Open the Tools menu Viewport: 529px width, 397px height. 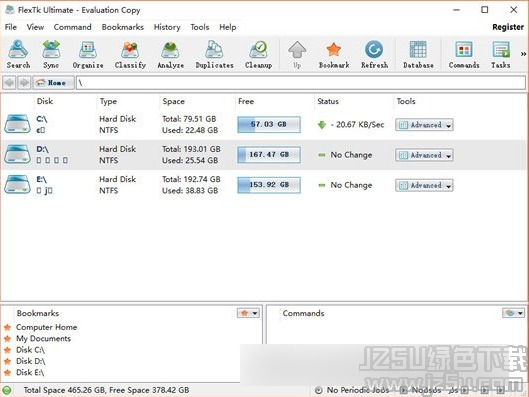tap(200, 27)
